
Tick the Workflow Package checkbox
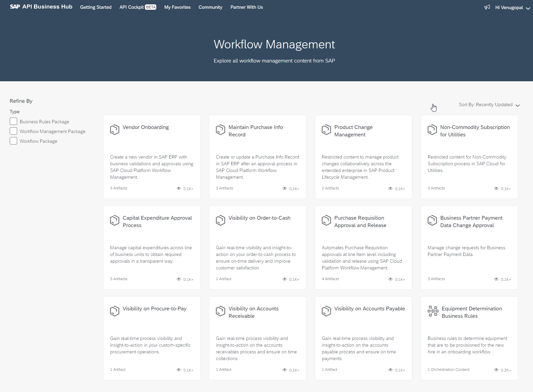tap(13, 141)
